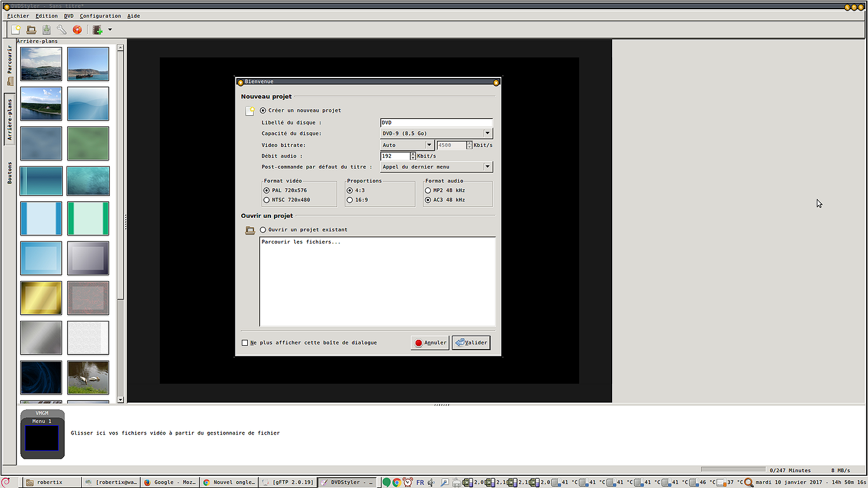
Task: Open the Video bitrate Auto dropdown
Action: pos(407,145)
